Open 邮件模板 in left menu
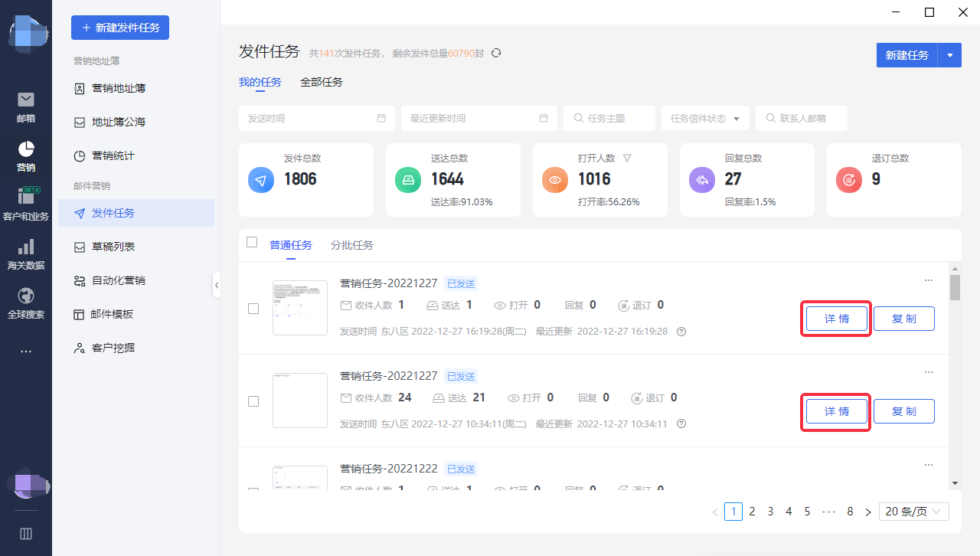Image resolution: width=980 pixels, height=556 pixels. coord(136,314)
